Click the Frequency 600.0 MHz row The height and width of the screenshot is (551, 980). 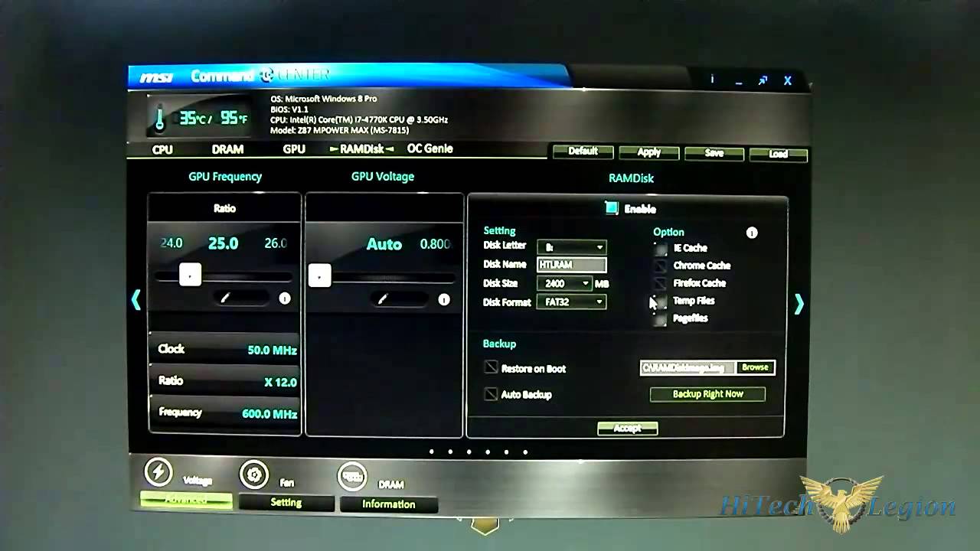(x=224, y=413)
